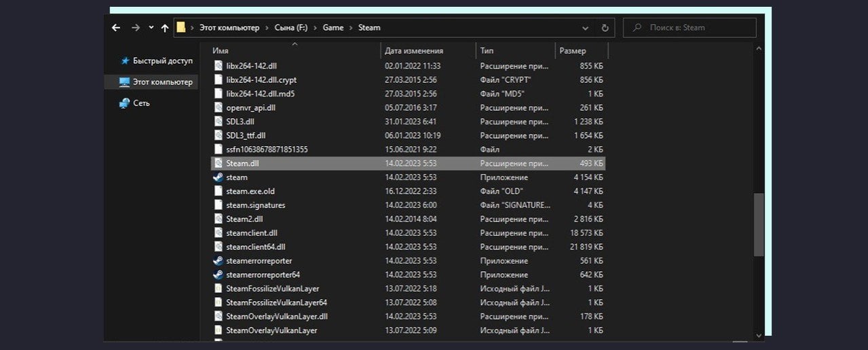Image resolution: width=868 pixels, height=350 pixels.
Task: Open 'Game' breadcrumb segment
Action: click(333, 28)
